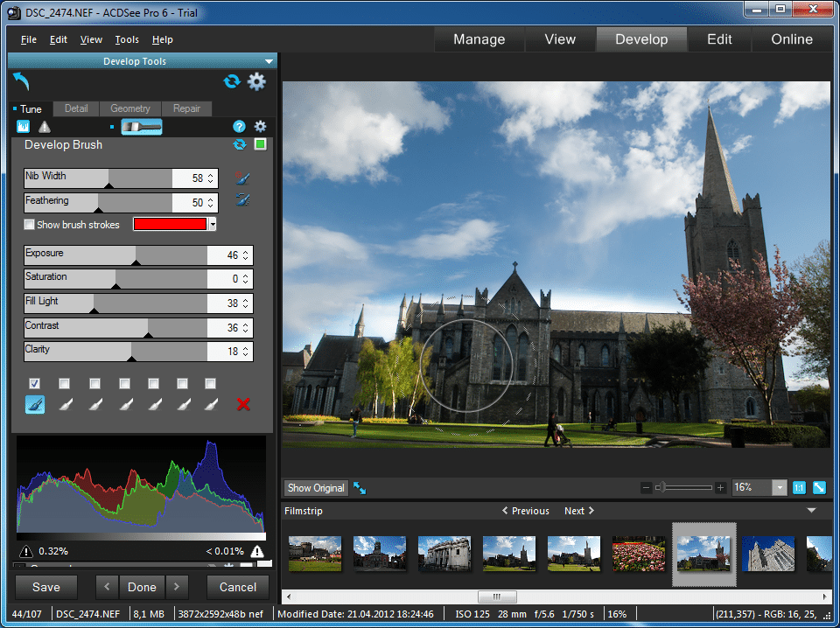This screenshot has height=628, width=840.
Task: Click the filmstrip scrollbar left arrow
Action: point(289,597)
